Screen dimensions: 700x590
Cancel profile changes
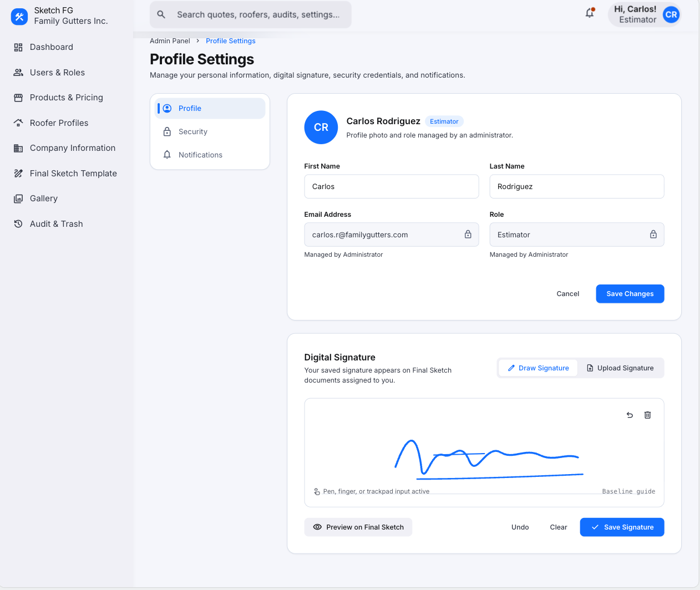(x=568, y=294)
